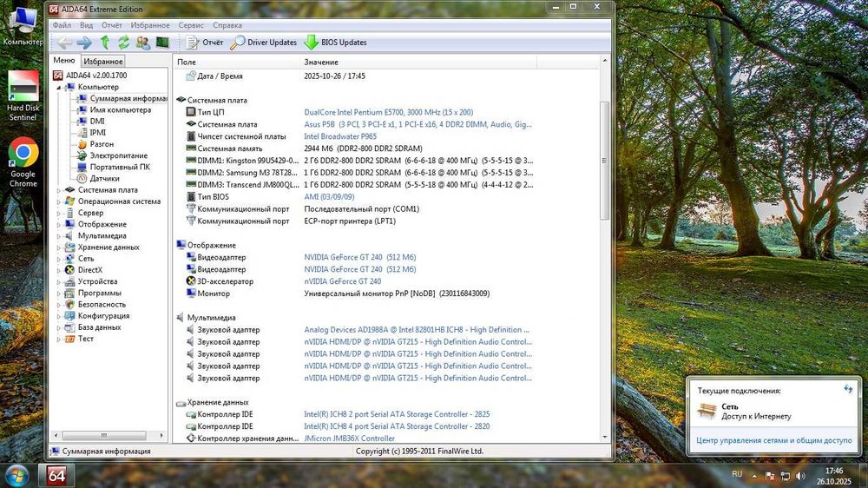868x488 pixels.
Task: Click the Windows Start button
Action: (16, 475)
